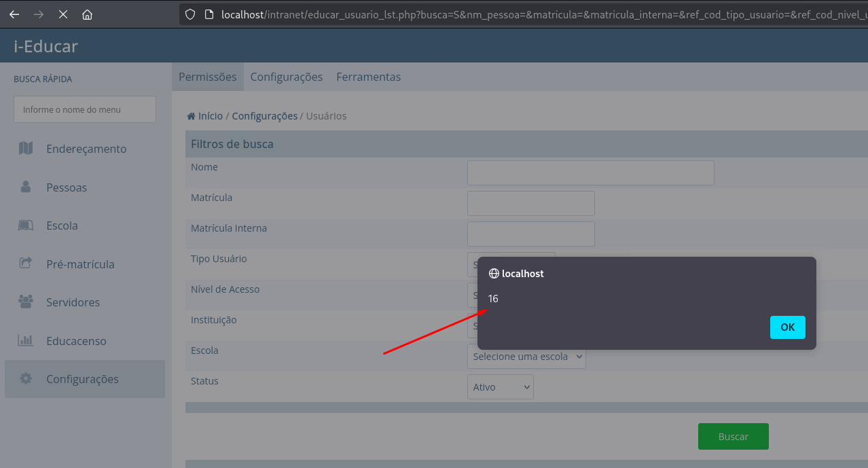Open the Permissões tab
Screen dimensions: 868x468
coord(207,77)
